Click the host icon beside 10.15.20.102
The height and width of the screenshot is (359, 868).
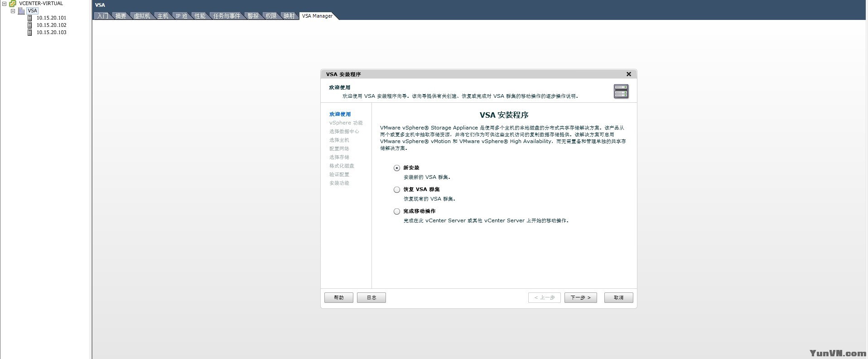click(x=30, y=25)
